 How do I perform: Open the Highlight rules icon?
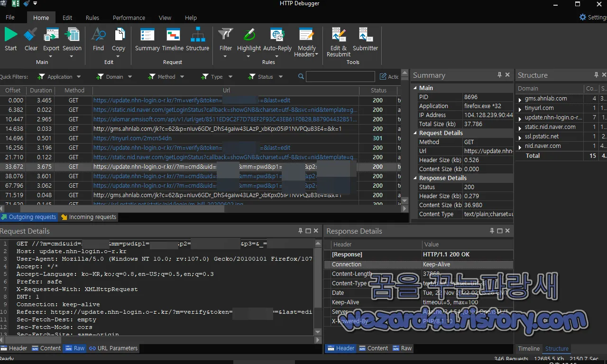249,35
